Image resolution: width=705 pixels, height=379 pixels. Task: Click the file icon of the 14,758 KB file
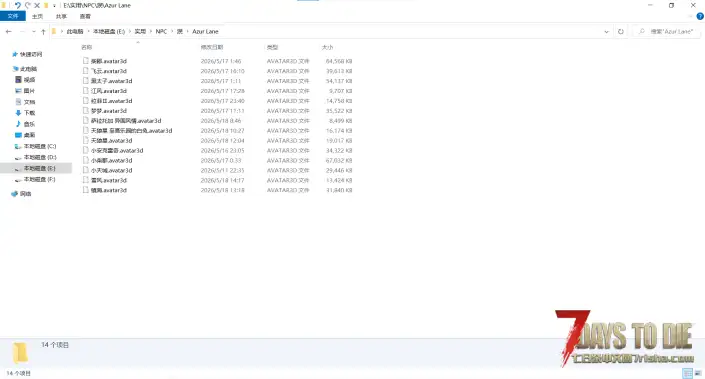pyautogui.click(x=85, y=101)
